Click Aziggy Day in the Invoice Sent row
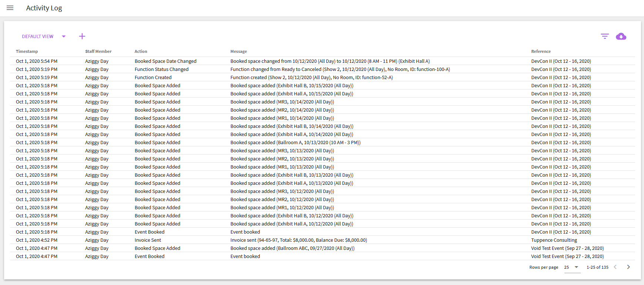This screenshot has width=644, height=285. pos(97,240)
